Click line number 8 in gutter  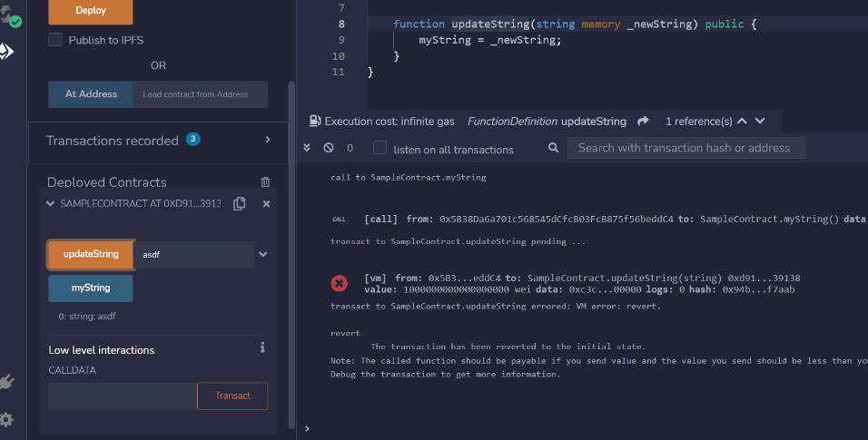click(x=341, y=24)
